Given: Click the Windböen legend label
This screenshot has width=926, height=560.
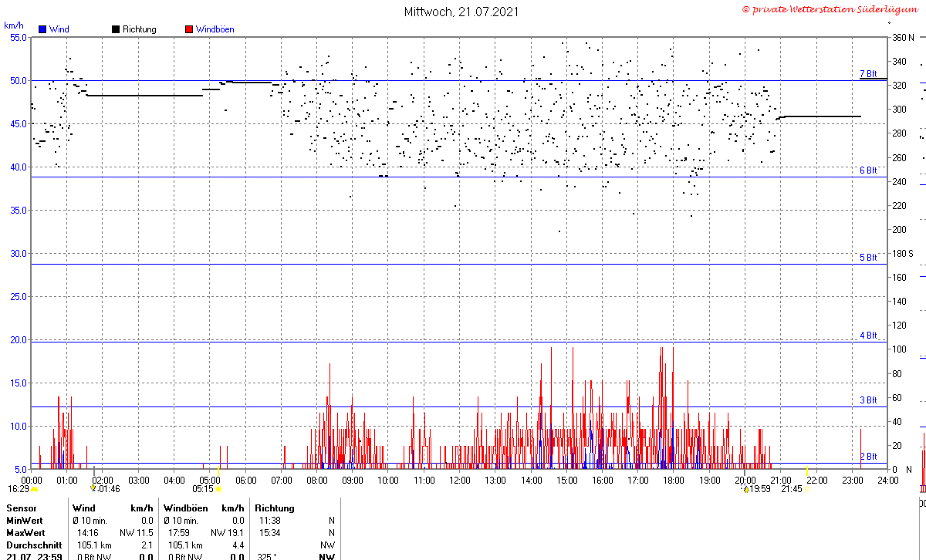Looking at the screenshot, I should pos(215,29).
